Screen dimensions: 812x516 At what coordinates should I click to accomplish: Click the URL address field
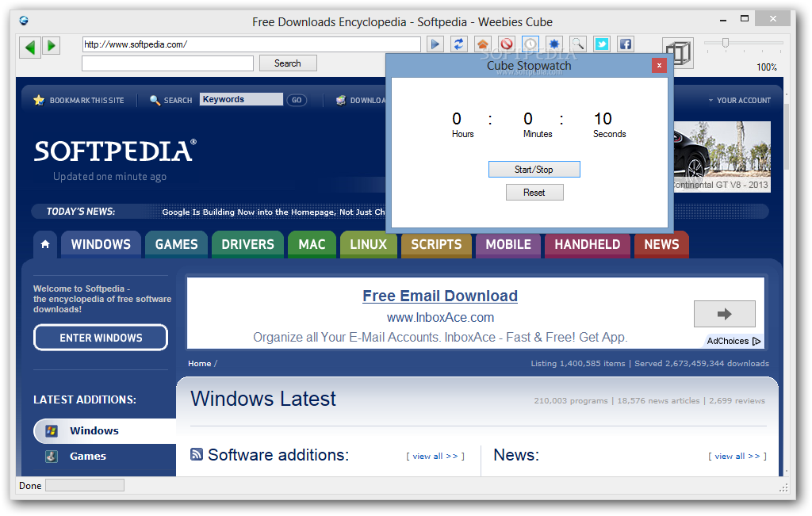coord(251,44)
